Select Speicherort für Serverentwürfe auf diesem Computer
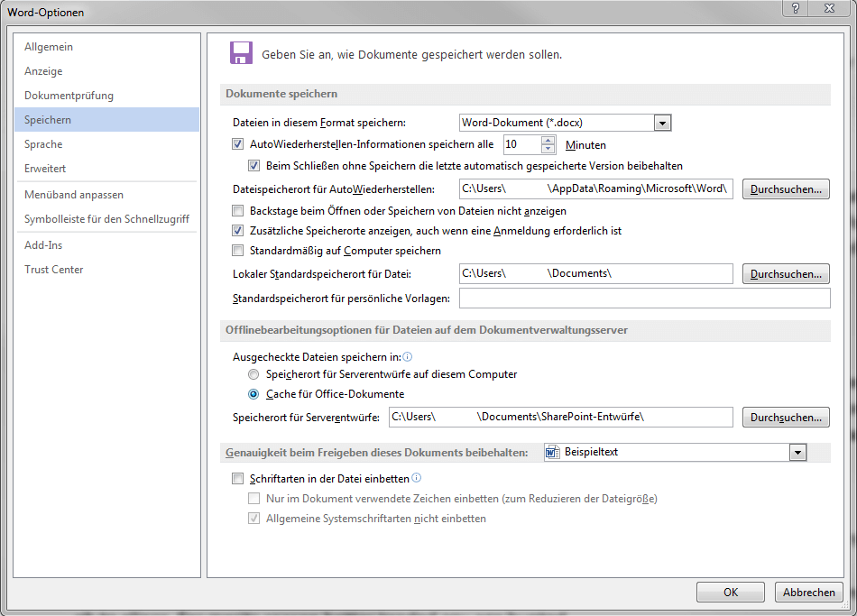 pos(253,374)
